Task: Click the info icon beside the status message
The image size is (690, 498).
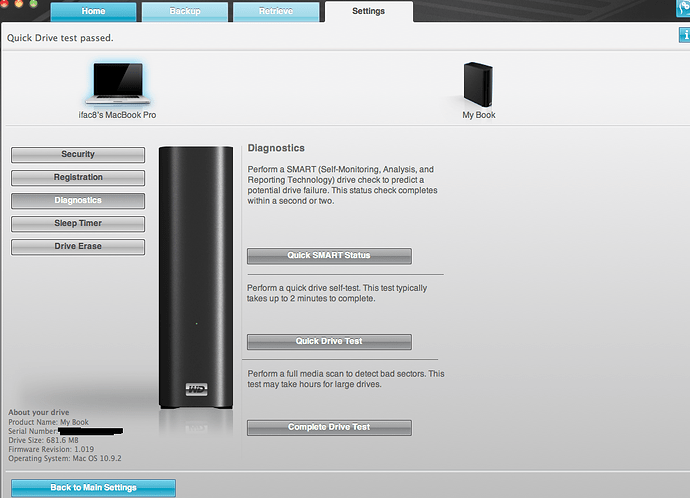Action: (684, 35)
